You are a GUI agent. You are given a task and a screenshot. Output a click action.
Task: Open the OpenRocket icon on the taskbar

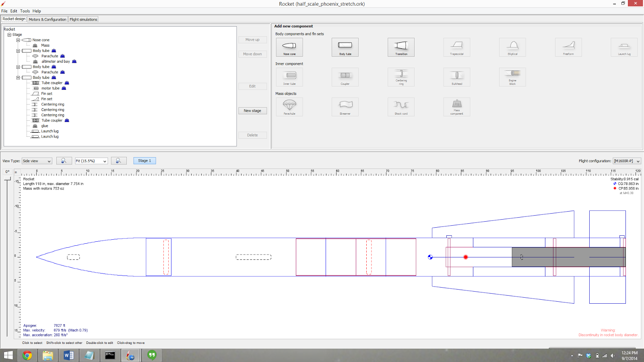tap(130, 355)
